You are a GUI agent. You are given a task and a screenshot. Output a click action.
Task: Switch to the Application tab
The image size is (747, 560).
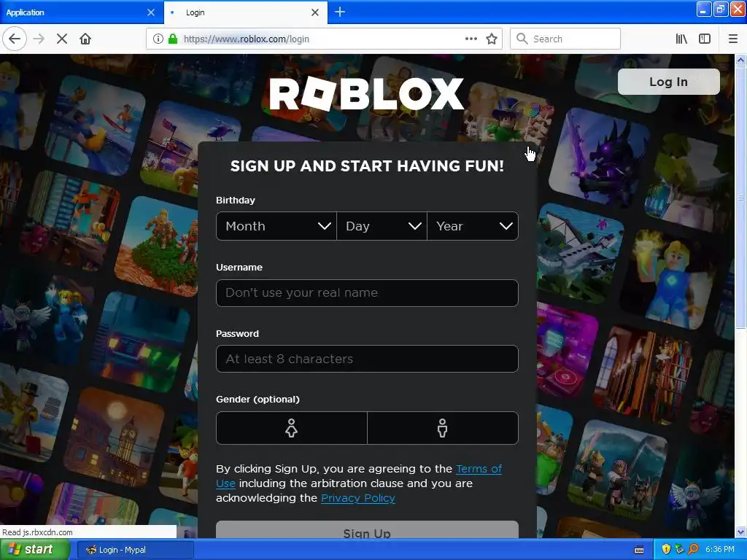(x=82, y=12)
